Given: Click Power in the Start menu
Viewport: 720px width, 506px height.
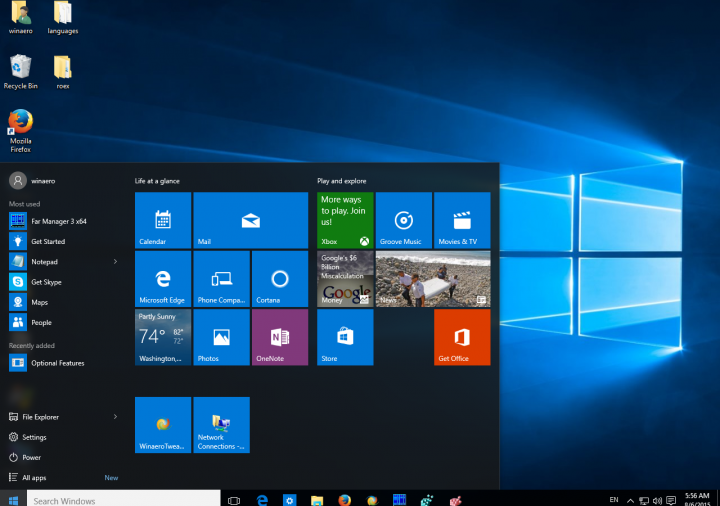Looking at the screenshot, I should pos(31,457).
